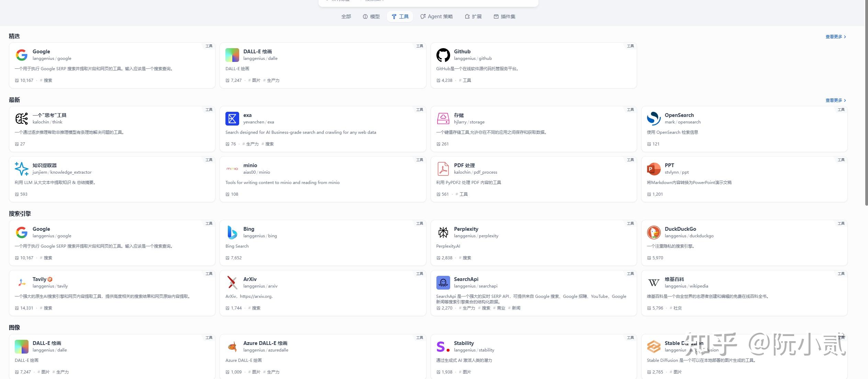Click the OpenSearch logo icon
The height and width of the screenshot is (379, 868).
pos(654,119)
